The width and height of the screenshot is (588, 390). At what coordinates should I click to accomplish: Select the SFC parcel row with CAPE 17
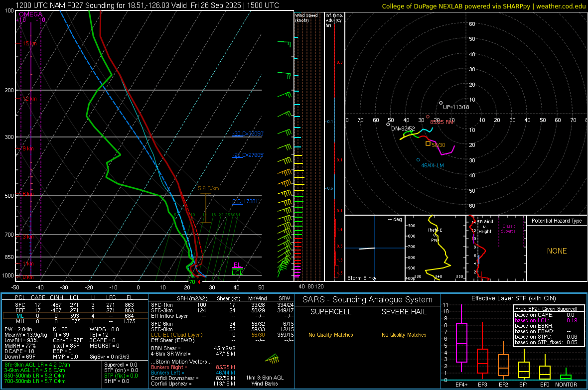click(75, 305)
